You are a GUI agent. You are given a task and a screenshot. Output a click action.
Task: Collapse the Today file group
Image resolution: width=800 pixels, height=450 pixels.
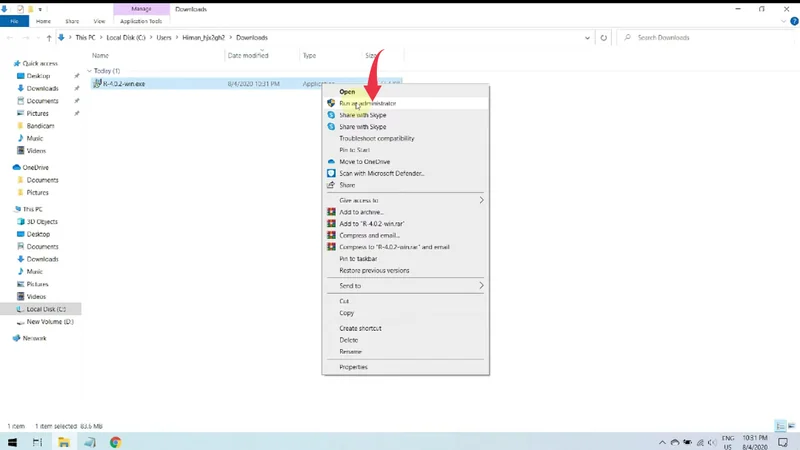89,71
